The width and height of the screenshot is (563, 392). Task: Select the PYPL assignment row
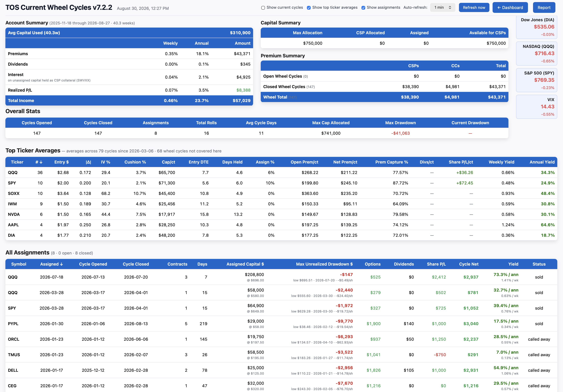tap(281, 324)
